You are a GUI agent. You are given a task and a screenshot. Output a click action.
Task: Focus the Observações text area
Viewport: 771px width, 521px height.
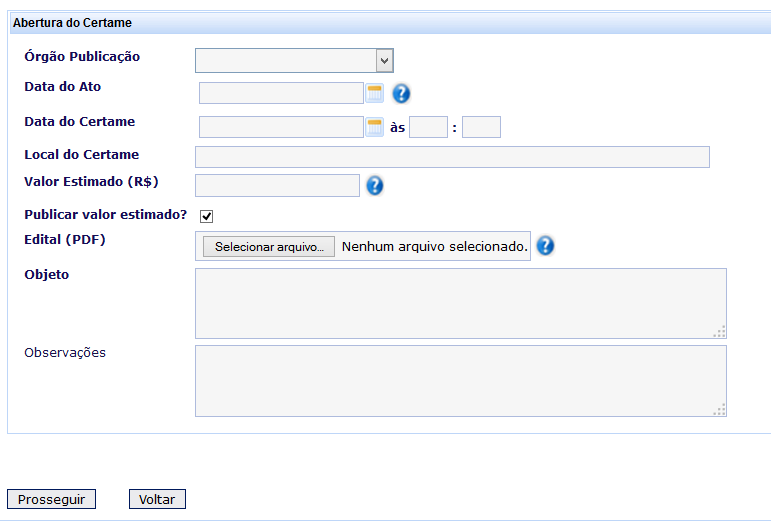tap(460, 381)
